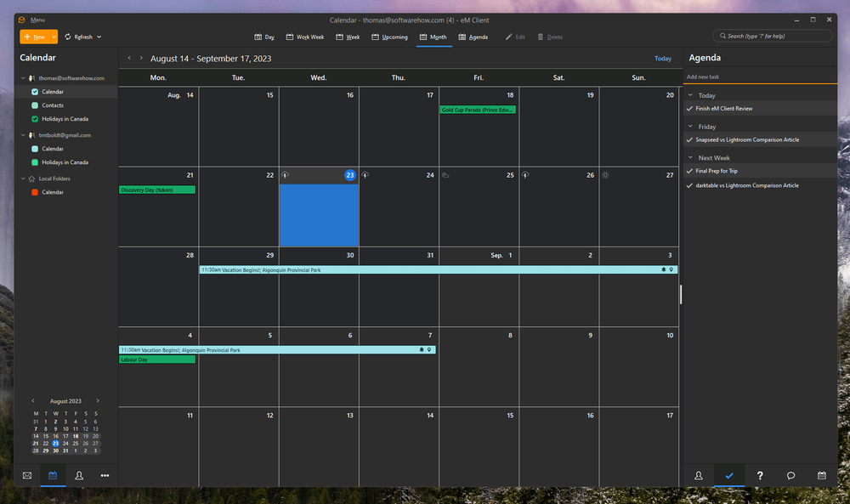The width and height of the screenshot is (850, 504).
Task: Toggle the Contacts calendar checkbox
Action: [35, 105]
